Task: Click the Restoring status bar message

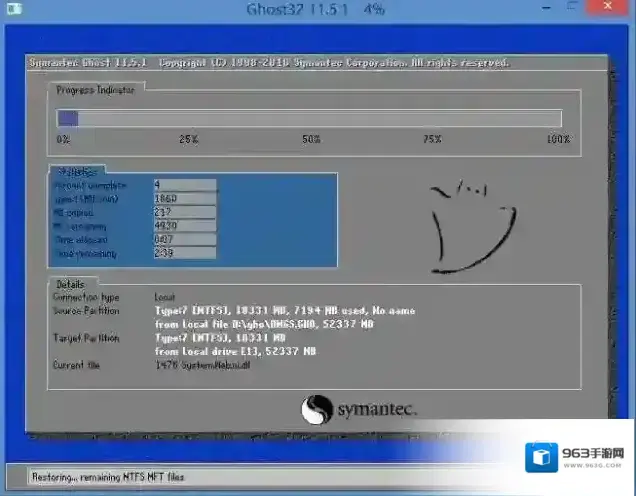Action: pyautogui.click(x=108, y=477)
